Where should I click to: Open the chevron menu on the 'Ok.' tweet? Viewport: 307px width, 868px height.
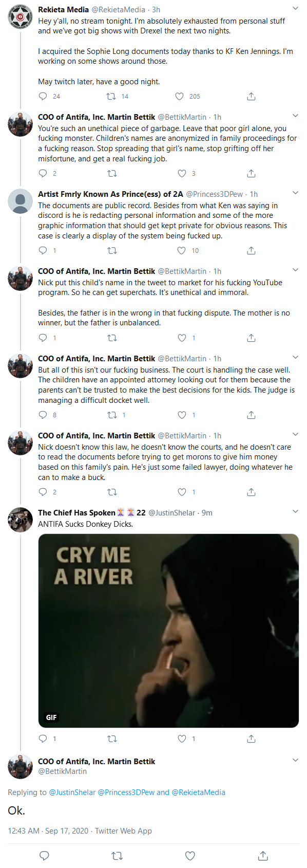click(295, 761)
